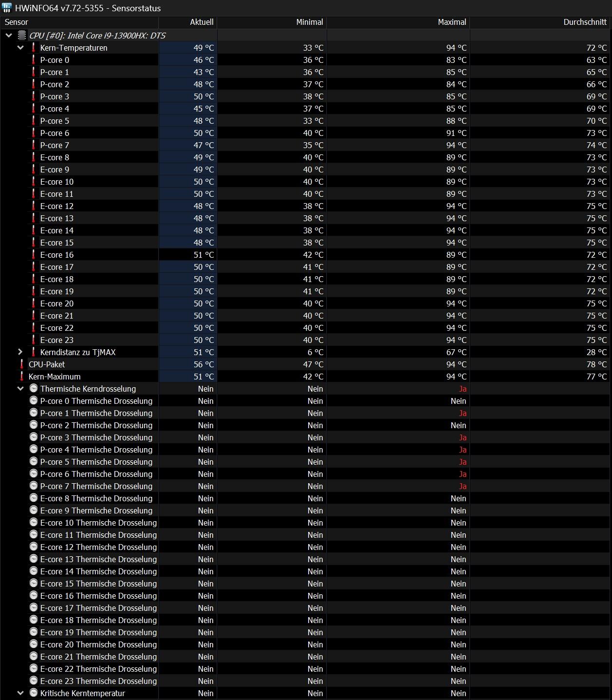Click the thermometer icon for P-core 0
Screen dimensions: 612x700
point(34,60)
